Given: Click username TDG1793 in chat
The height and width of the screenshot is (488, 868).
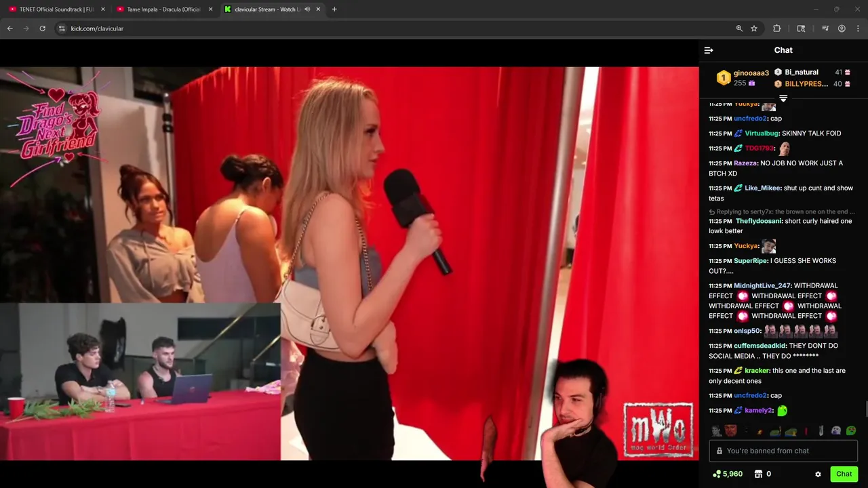Looking at the screenshot, I should pos(759,148).
